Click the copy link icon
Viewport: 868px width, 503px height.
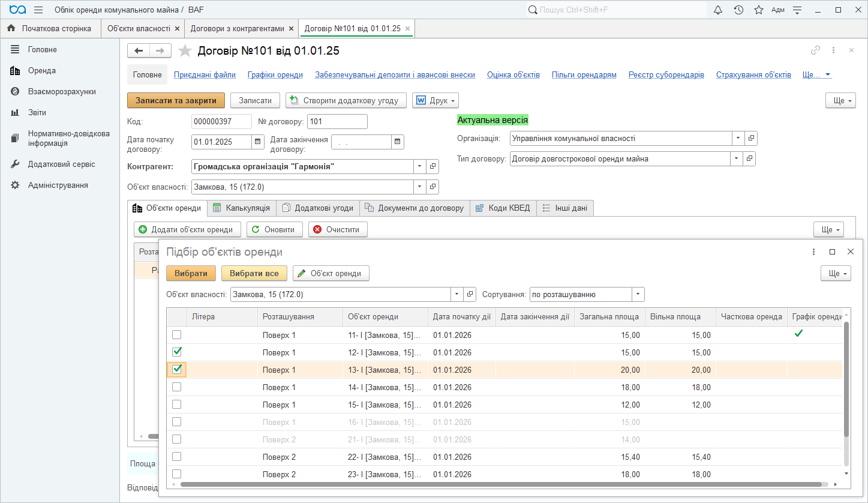[x=815, y=51]
